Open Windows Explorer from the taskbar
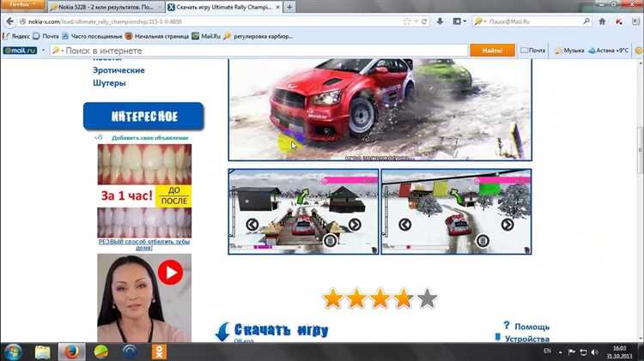Screen dimensions: 644x361 [x=42, y=352]
